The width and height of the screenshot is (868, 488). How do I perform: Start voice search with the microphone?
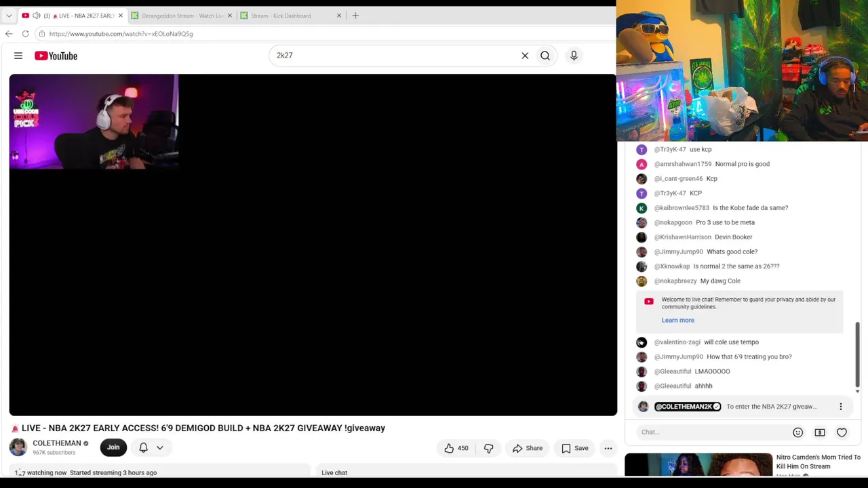[x=574, y=56]
